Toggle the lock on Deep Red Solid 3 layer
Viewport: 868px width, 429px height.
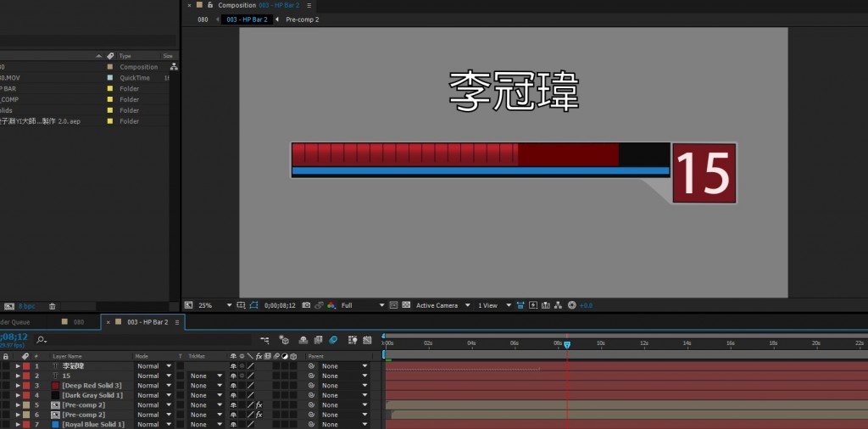point(6,386)
